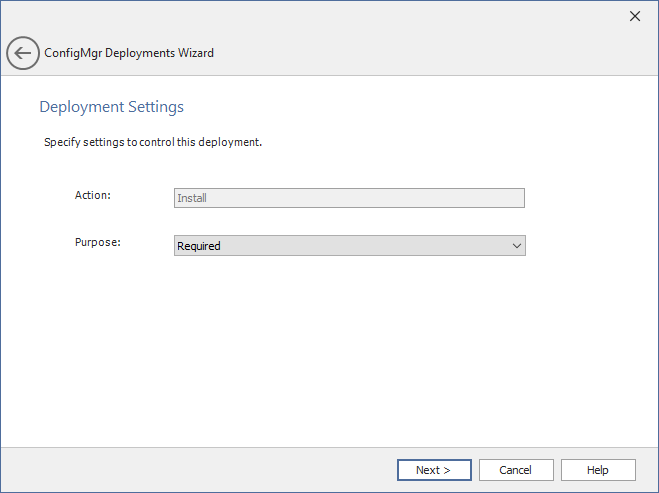Viewport: 659px width, 493px height.
Task: Click the Action field containing Install
Action: [349, 198]
